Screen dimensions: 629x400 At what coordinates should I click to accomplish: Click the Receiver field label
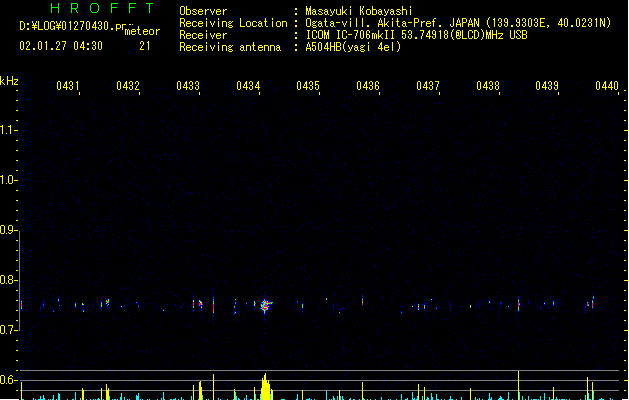click(203, 35)
